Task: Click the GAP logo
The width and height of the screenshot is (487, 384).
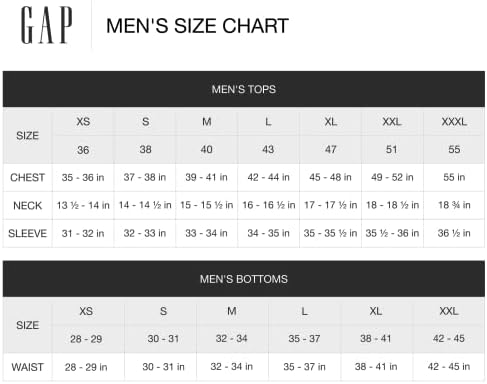Action: [46, 25]
